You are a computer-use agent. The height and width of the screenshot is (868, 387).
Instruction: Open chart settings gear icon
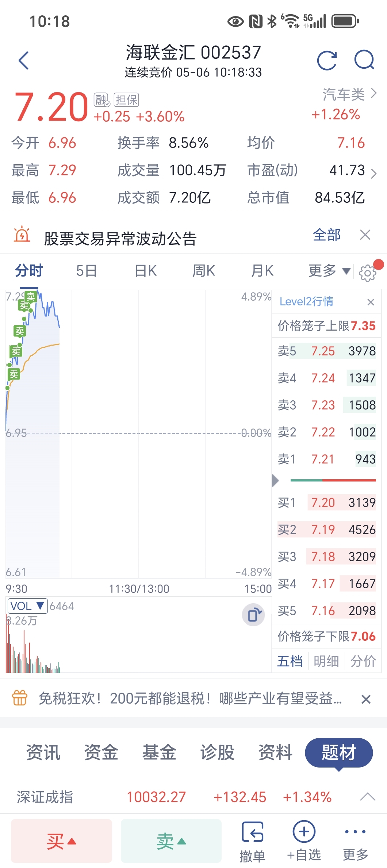tap(368, 273)
